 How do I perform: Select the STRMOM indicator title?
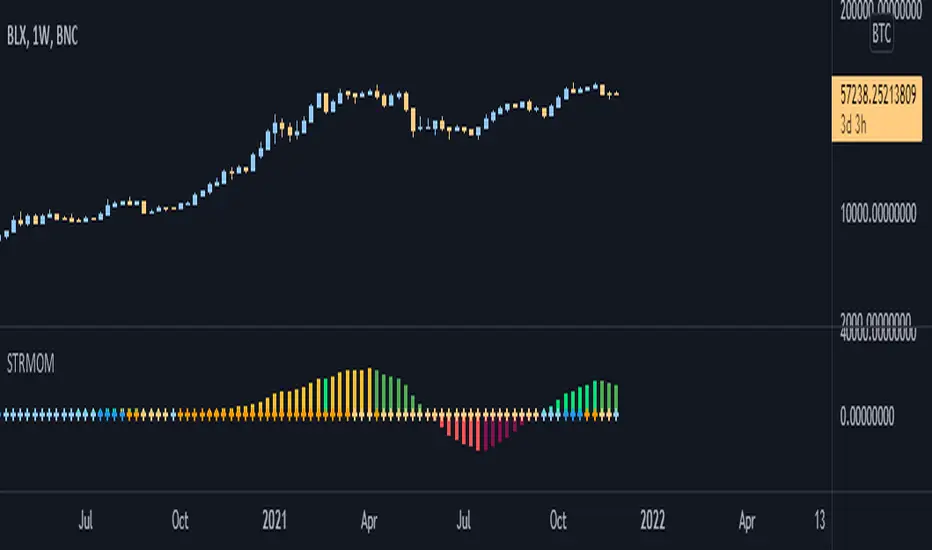30,365
